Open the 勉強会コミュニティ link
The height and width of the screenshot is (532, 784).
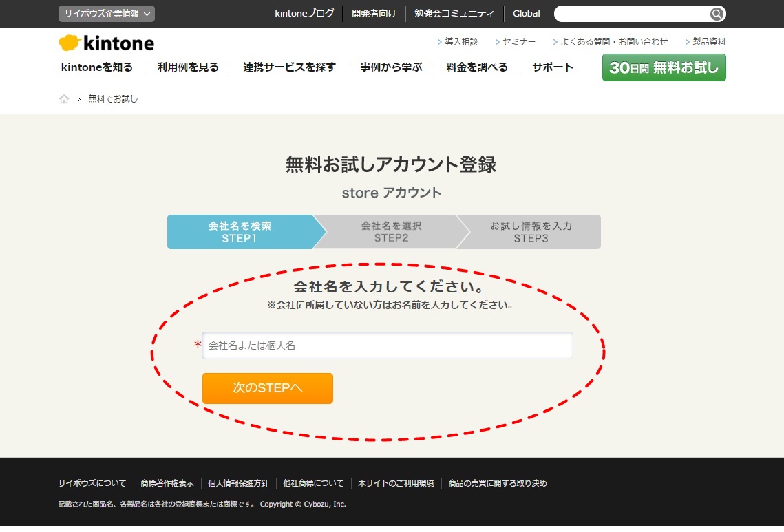point(454,14)
